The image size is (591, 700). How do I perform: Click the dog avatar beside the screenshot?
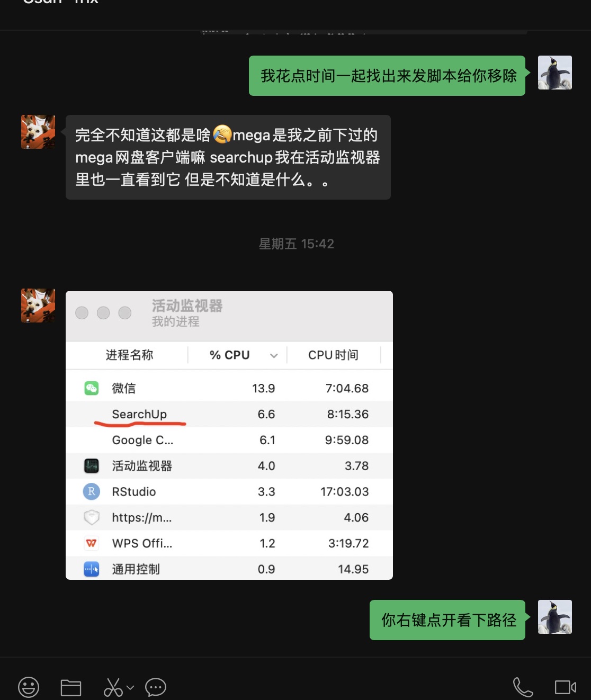click(x=38, y=306)
